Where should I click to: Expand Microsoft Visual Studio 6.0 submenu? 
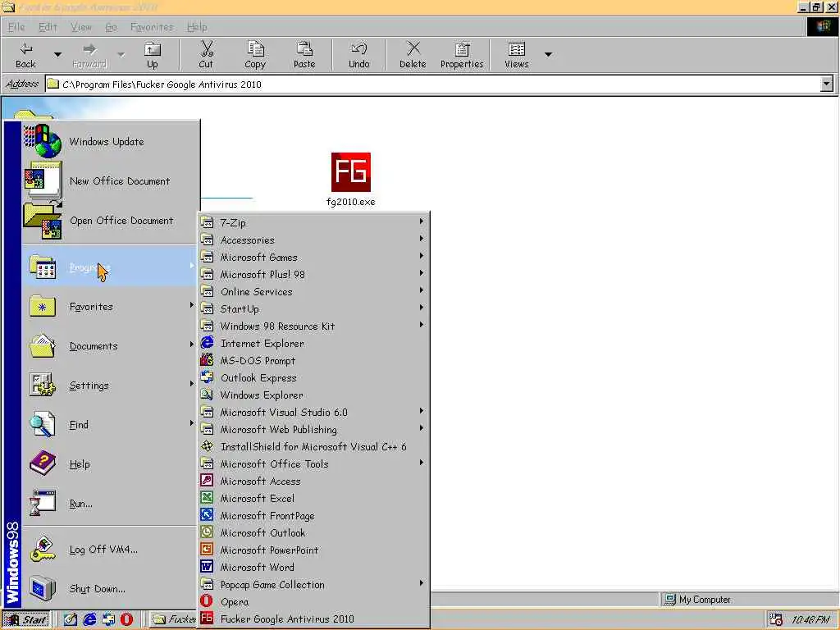(x=313, y=412)
